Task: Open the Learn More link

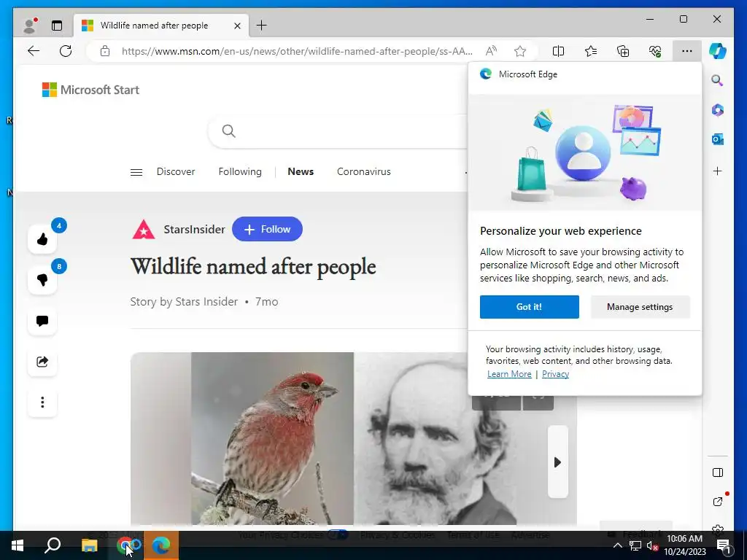Action: coord(509,374)
